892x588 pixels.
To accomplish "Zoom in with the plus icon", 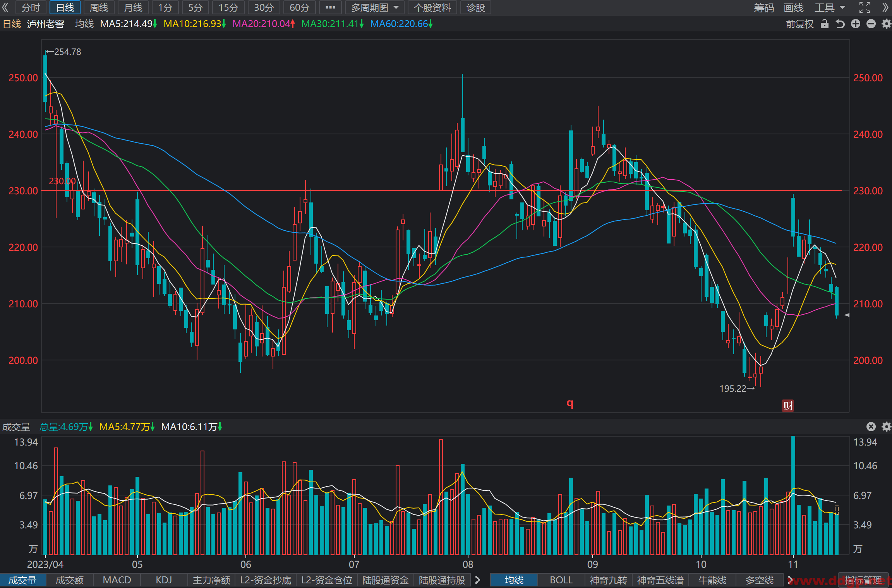I will point(856,24).
